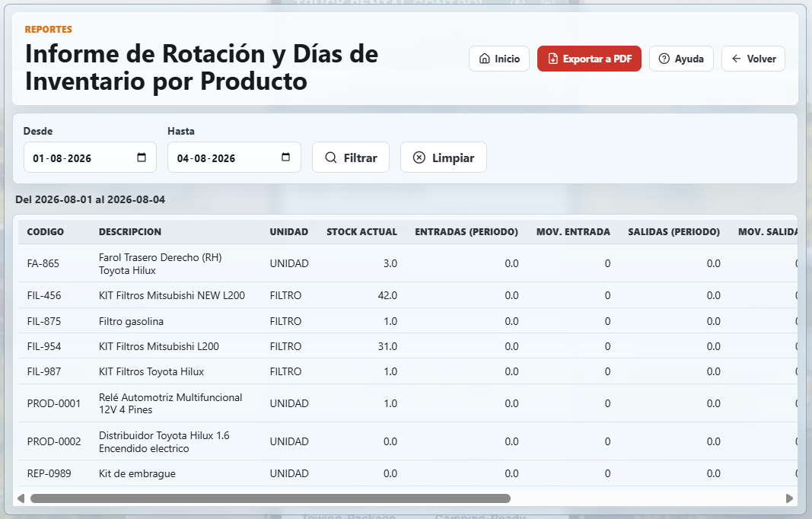Click the Kit de embrague description
The image size is (812, 519).
pyautogui.click(x=137, y=473)
